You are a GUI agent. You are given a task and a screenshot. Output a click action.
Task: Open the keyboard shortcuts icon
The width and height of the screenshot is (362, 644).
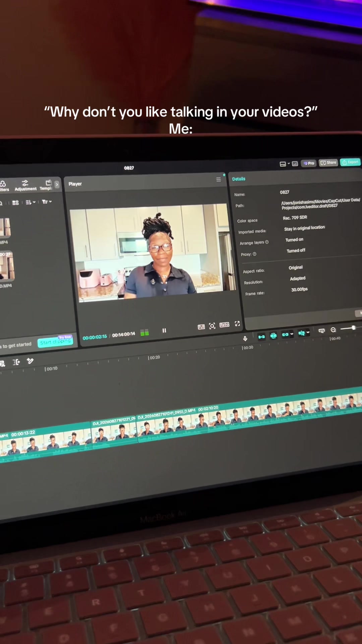point(295,164)
